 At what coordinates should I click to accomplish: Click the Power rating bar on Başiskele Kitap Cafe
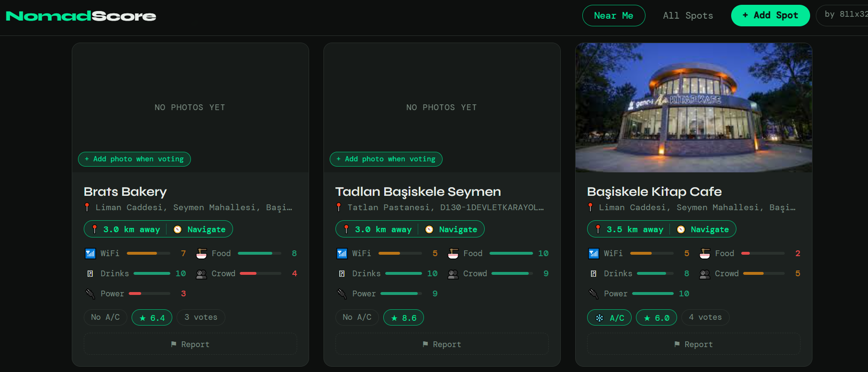tap(653, 293)
